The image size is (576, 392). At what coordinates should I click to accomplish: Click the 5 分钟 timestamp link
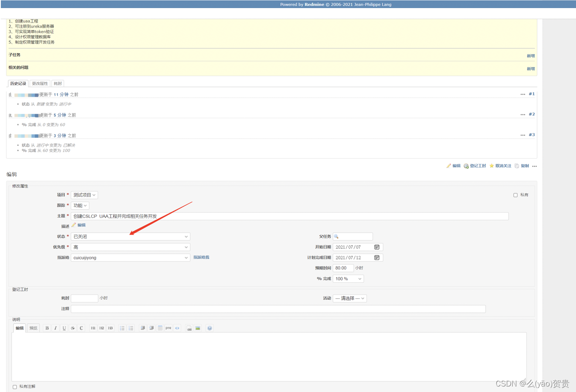pyautogui.click(x=60, y=115)
